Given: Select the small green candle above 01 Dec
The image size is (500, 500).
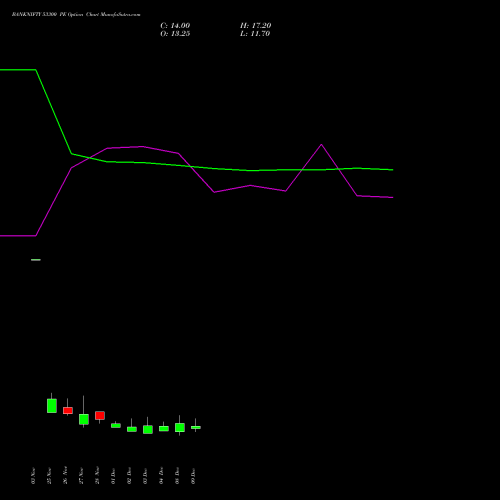Looking at the screenshot, I should [116, 425].
